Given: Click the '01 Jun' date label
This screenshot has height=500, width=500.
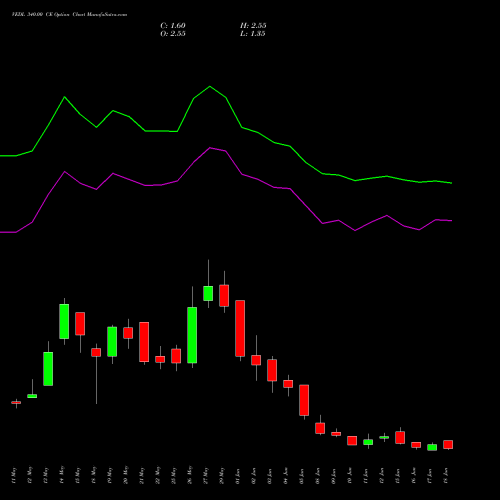Looking at the screenshot, I should [x=238, y=476].
